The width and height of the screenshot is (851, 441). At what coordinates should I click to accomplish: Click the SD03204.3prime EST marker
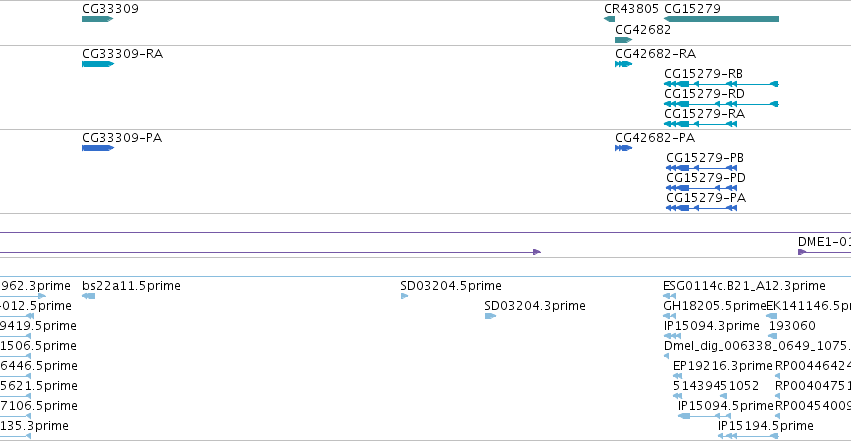pyautogui.click(x=490, y=316)
